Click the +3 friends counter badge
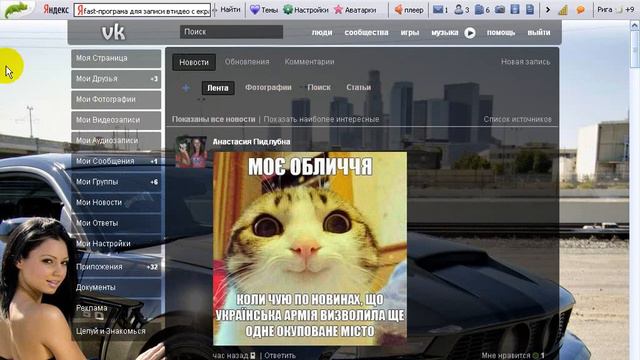640x360 pixels. click(x=154, y=79)
